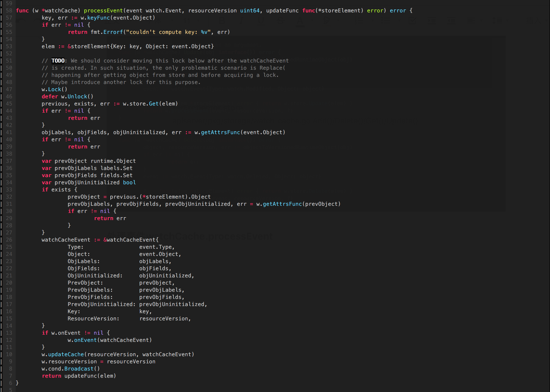The height and width of the screenshot is (392, 550).
Task: Click the labels.Set type
Action: (x=116, y=168)
